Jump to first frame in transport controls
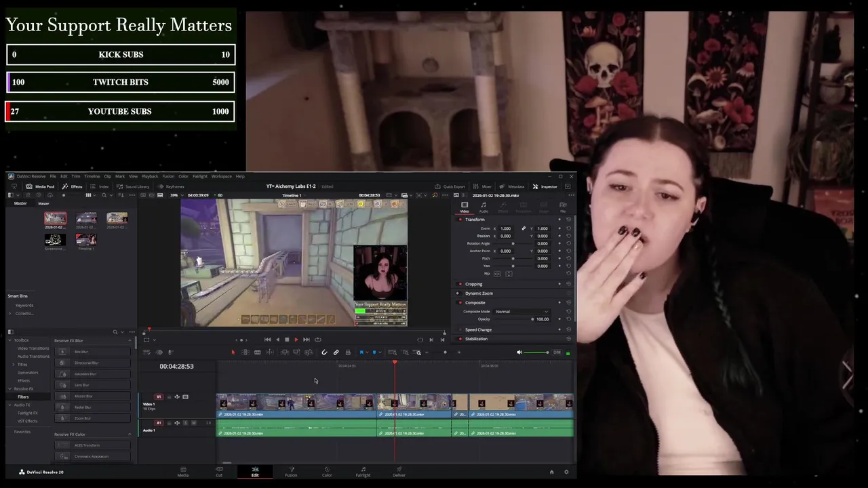The height and width of the screenshot is (488, 868). point(267,340)
